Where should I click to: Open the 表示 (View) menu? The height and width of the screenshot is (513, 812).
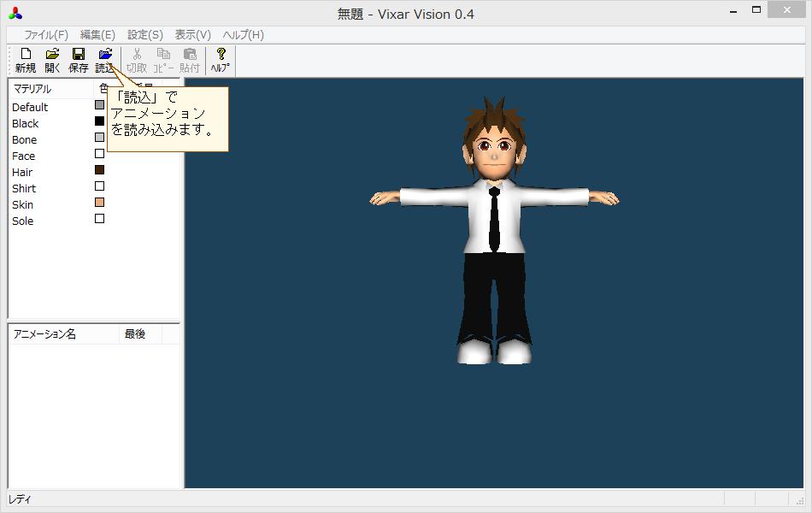point(191,34)
